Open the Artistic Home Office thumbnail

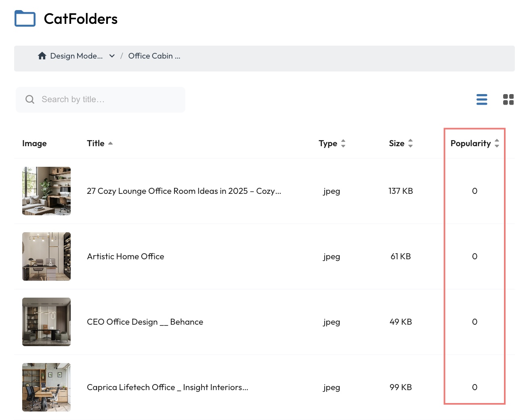click(x=46, y=256)
